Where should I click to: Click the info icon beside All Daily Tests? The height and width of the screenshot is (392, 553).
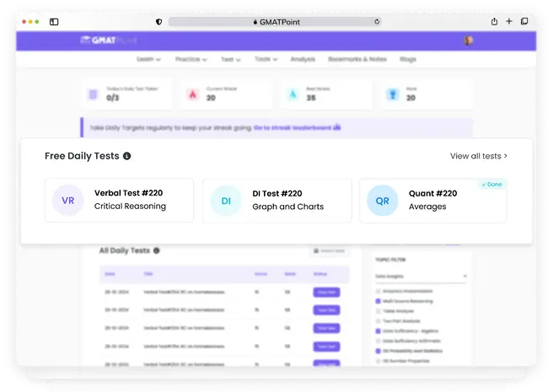point(157,250)
